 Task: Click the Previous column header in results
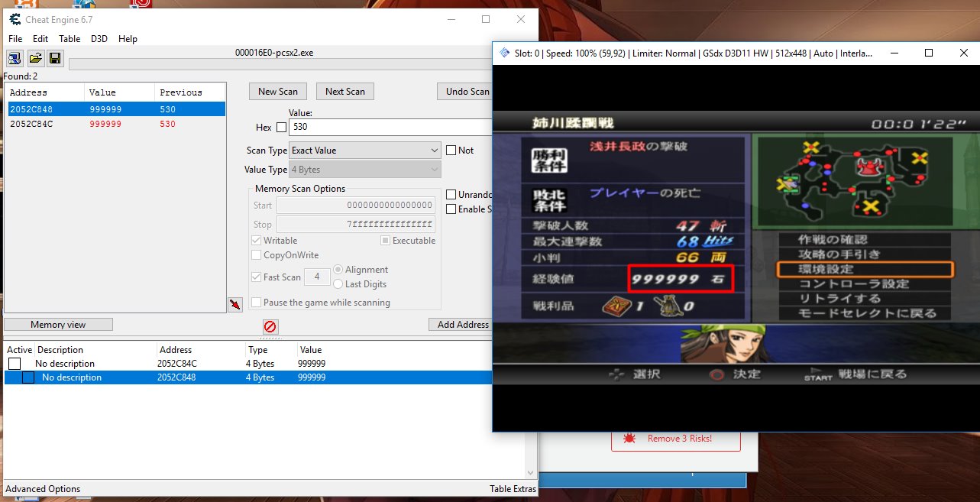(191, 92)
